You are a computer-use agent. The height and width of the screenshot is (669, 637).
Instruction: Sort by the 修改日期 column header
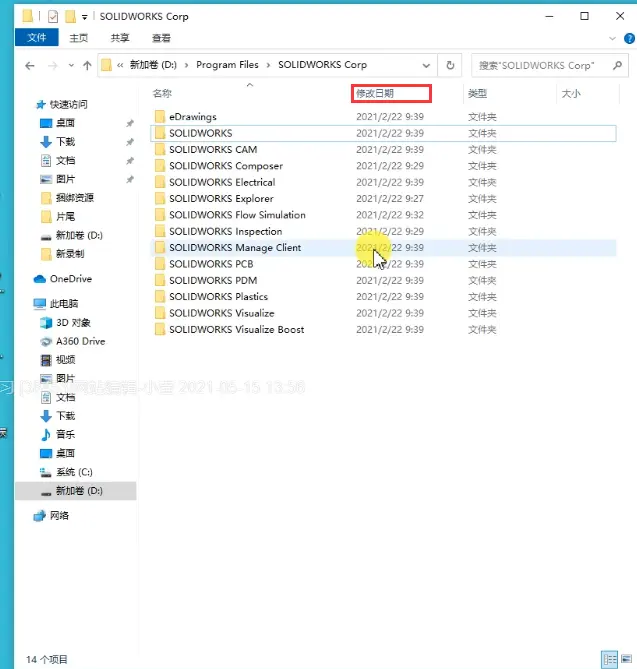(x=375, y=93)
